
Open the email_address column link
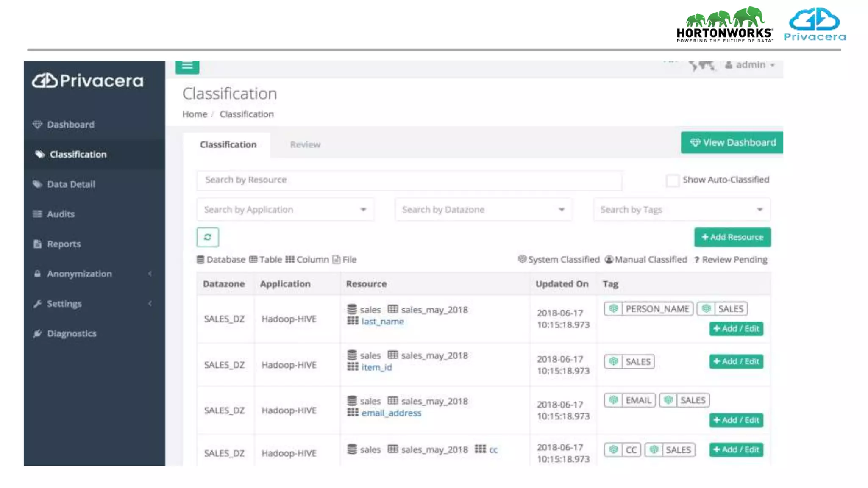point(391,413)
